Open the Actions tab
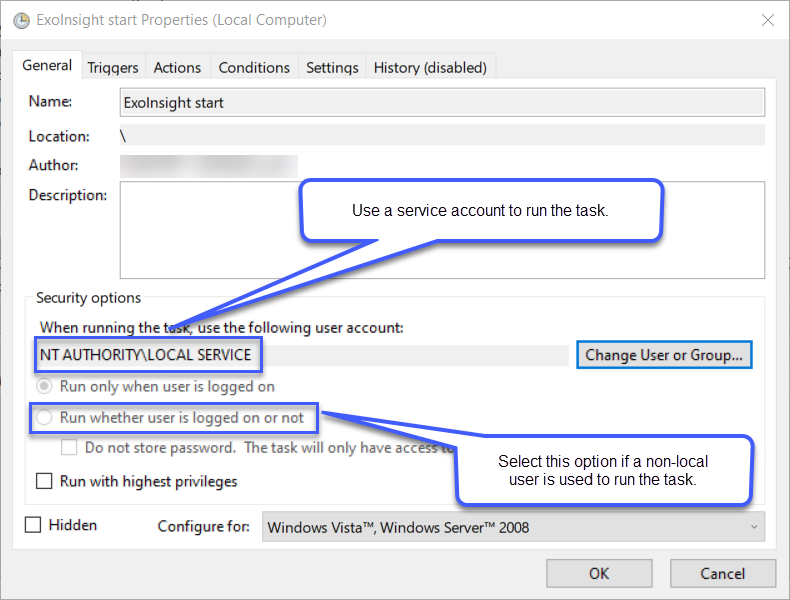The height and width of the screenshot is (600, 790). click(177, 68)
